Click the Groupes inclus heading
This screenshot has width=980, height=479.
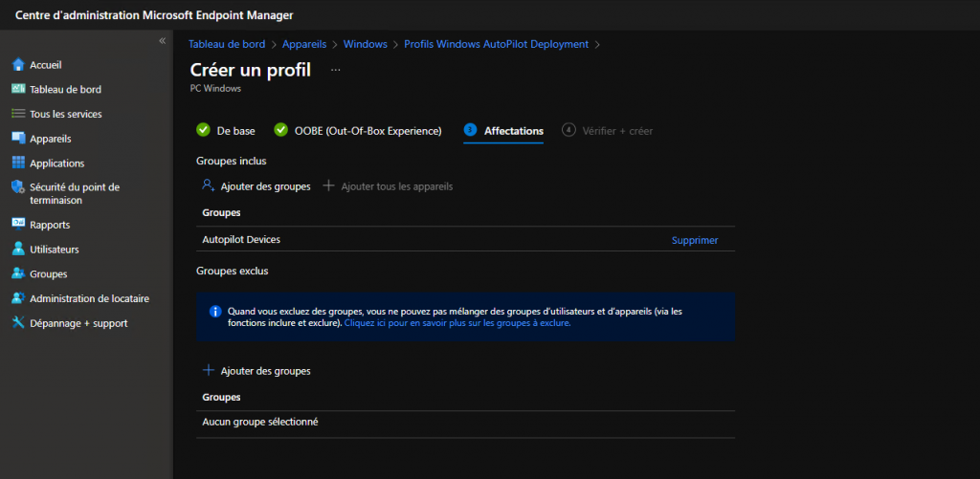232,162
